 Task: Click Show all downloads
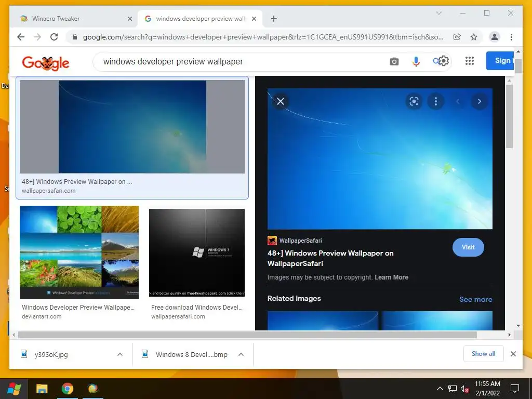[484, 354]
